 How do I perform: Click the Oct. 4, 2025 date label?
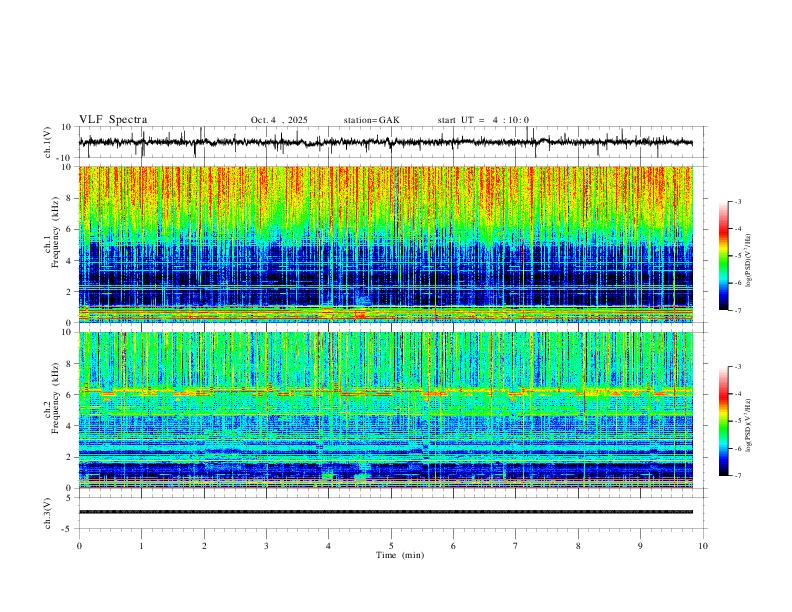coord(279,120)
